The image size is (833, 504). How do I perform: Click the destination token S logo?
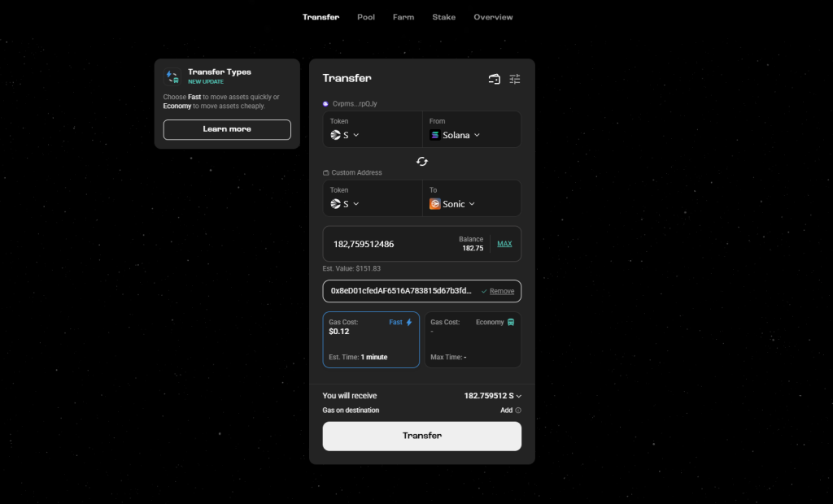point(336,204)
